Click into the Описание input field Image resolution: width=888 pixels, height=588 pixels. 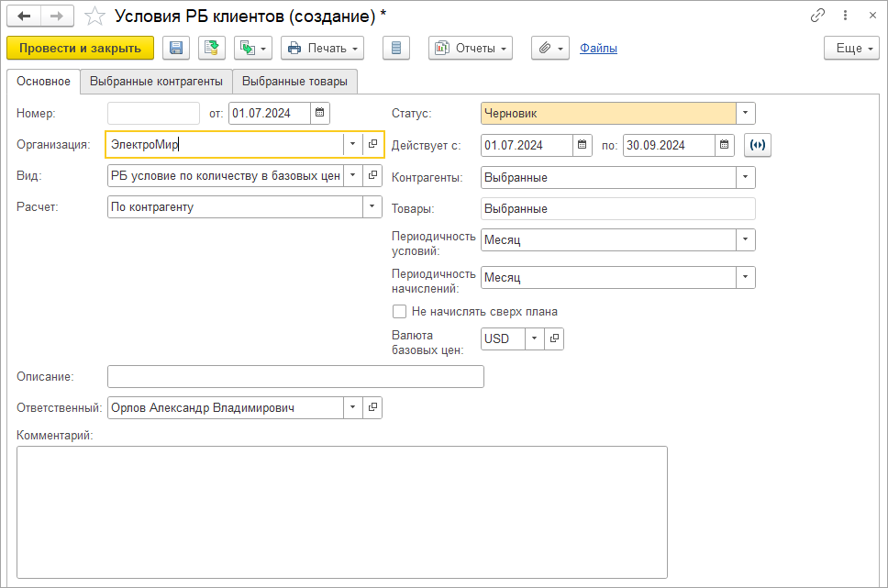(x=295, y=377)
